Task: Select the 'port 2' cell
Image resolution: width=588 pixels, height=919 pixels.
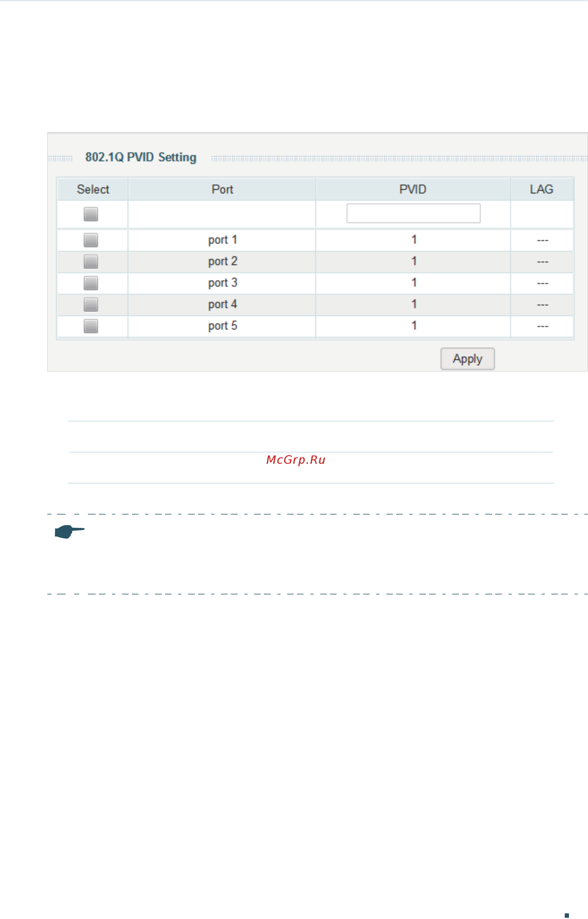Action: pyautogui.click(x=223, y=261)
